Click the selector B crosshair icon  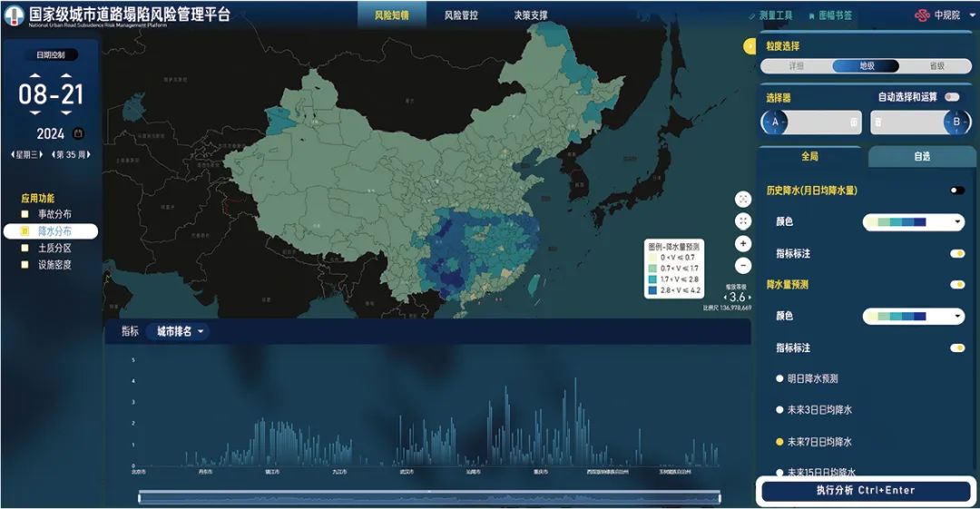(956, 122)
